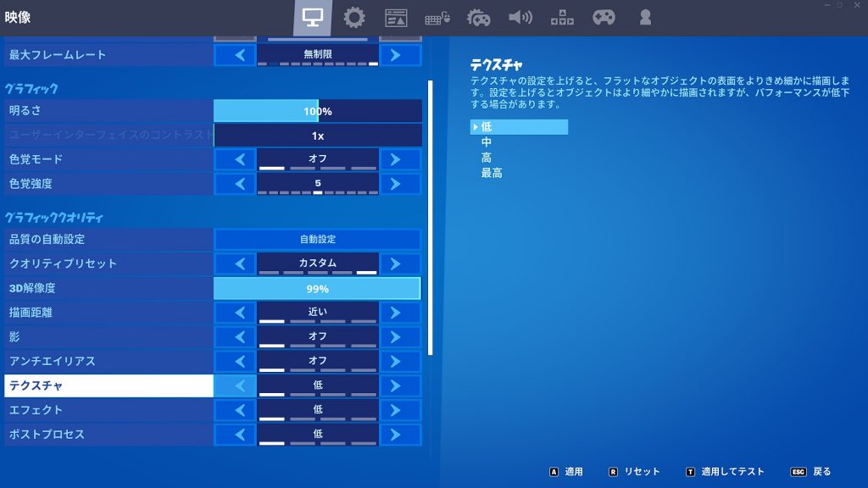Increase 色覚強度 with right arrow
868x488 pixels.
coord(400,184)
